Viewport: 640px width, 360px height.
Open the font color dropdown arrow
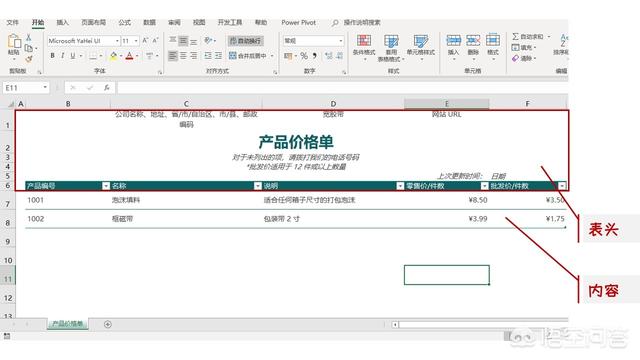[137, 56]
